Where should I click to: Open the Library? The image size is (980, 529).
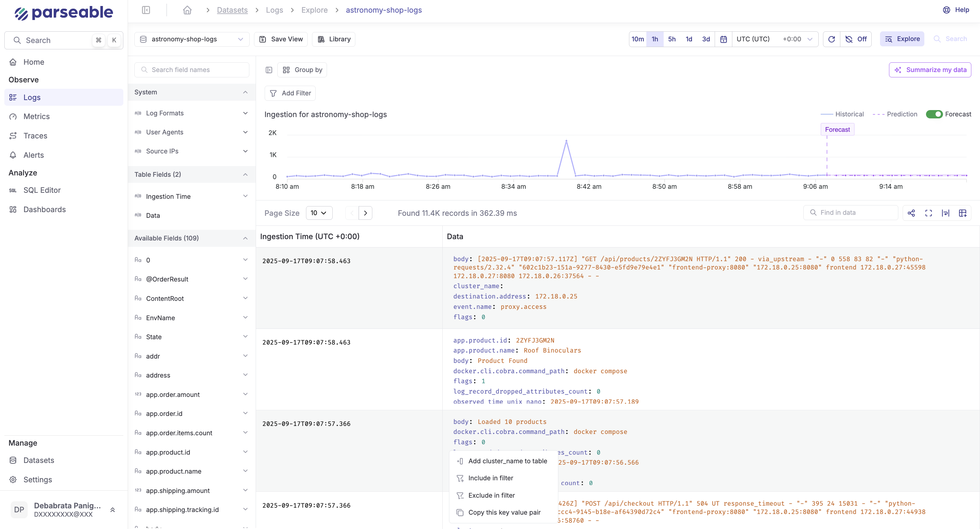pyautogui.click(x=334, y=39)
